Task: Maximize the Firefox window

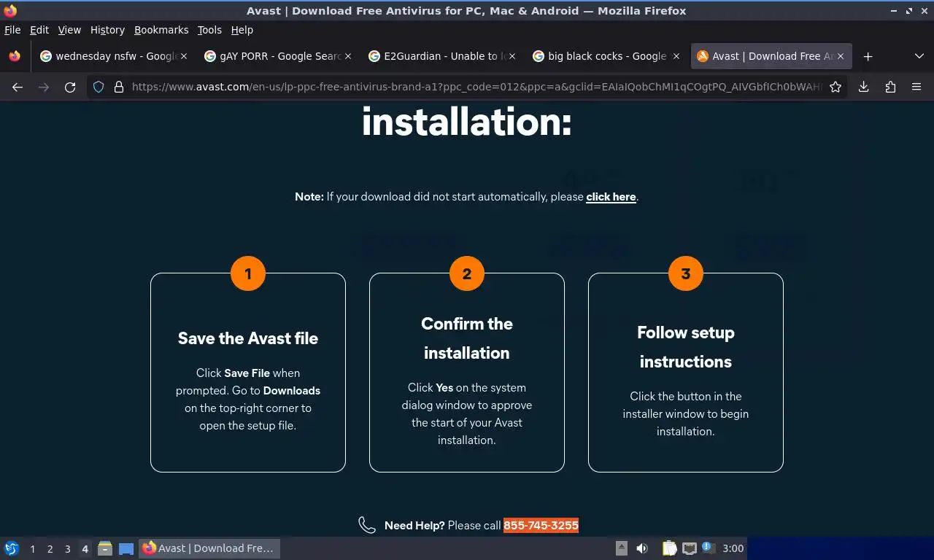Action: 909,11
